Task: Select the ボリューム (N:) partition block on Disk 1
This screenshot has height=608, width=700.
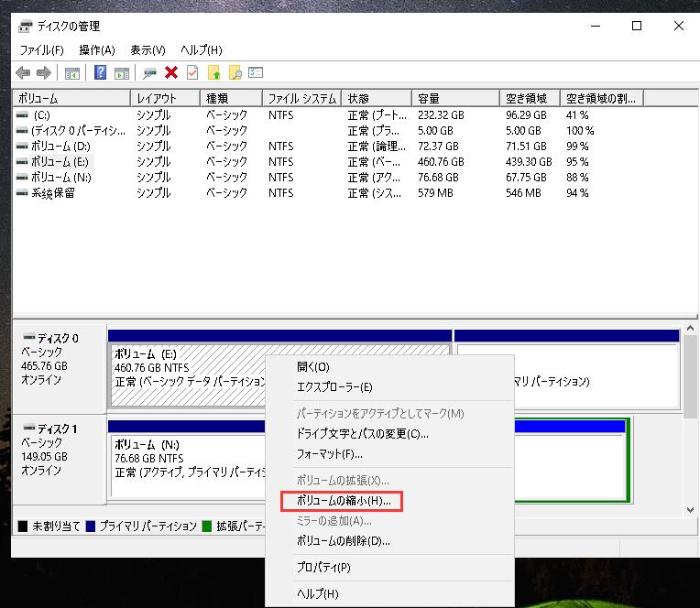Action: tap(188, 460)
